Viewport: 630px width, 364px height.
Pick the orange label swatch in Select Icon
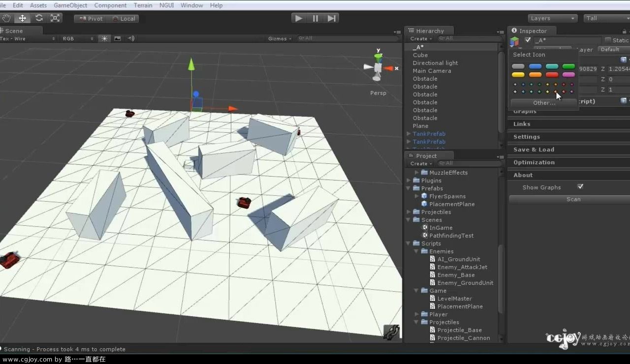click(535, 74)
